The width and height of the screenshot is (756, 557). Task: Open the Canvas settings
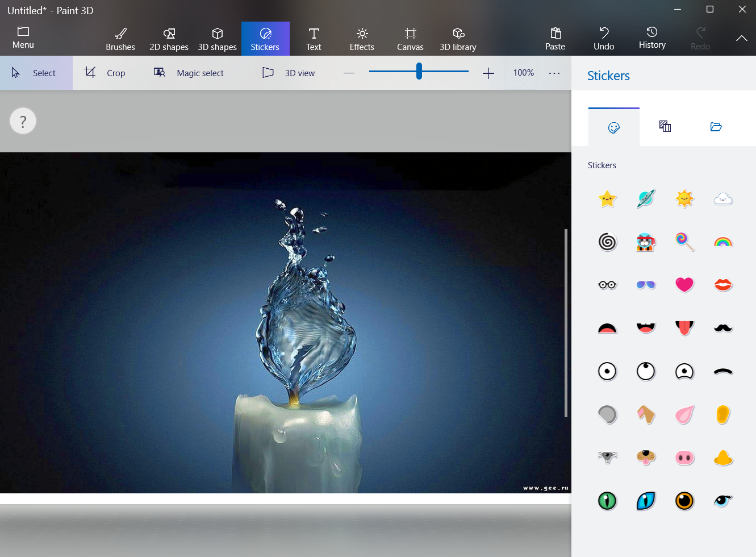(x=410, y=38)
